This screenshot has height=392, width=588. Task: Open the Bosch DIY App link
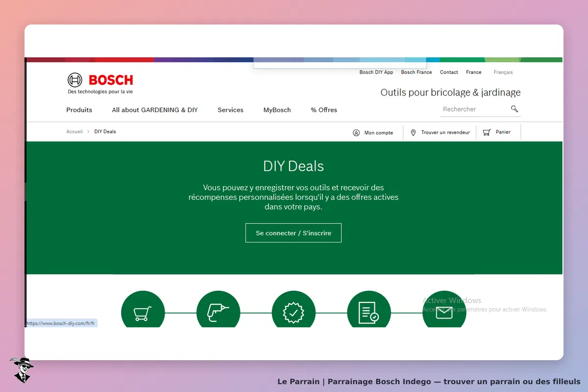click(x=376, y=72)
